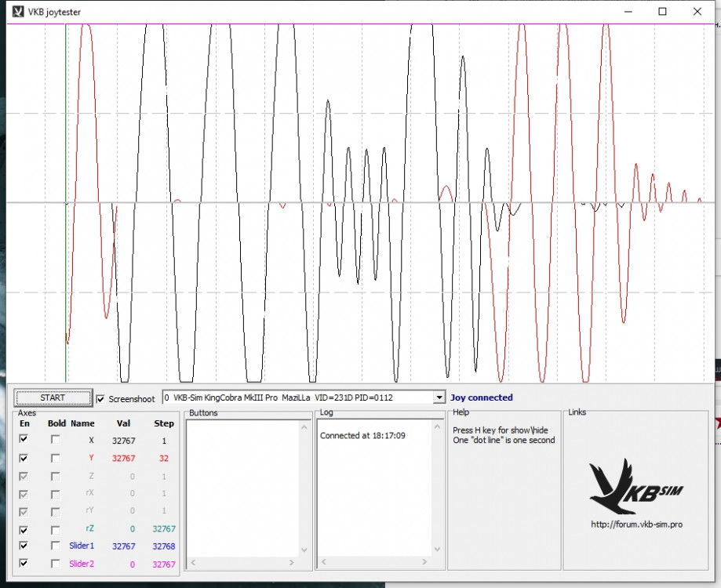Click the VKB joytester title bar icon
The width and height of the screenshot is (721, 588).
coord(16,12)
